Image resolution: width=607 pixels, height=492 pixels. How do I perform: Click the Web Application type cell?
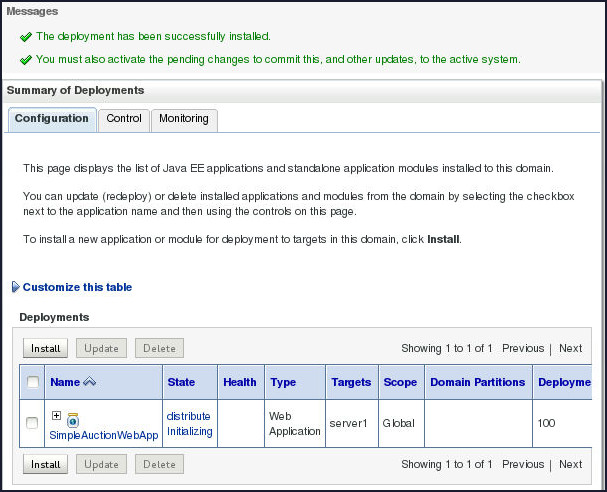tap(295, 423)
